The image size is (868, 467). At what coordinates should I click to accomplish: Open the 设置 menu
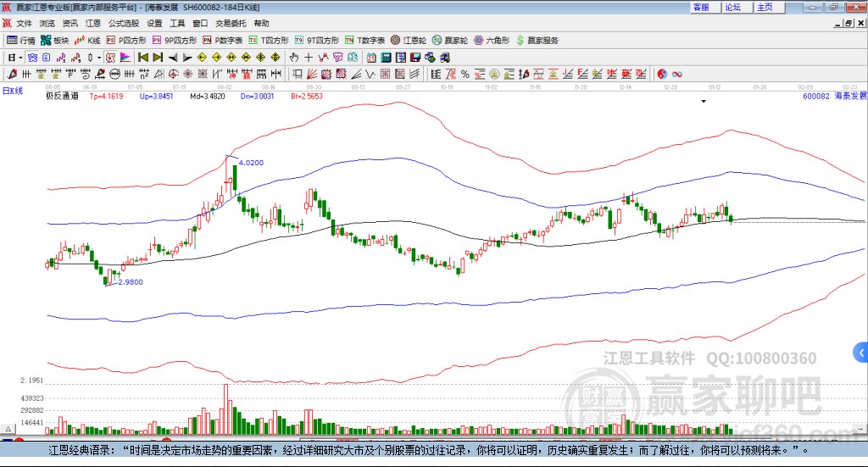point(154,23)
